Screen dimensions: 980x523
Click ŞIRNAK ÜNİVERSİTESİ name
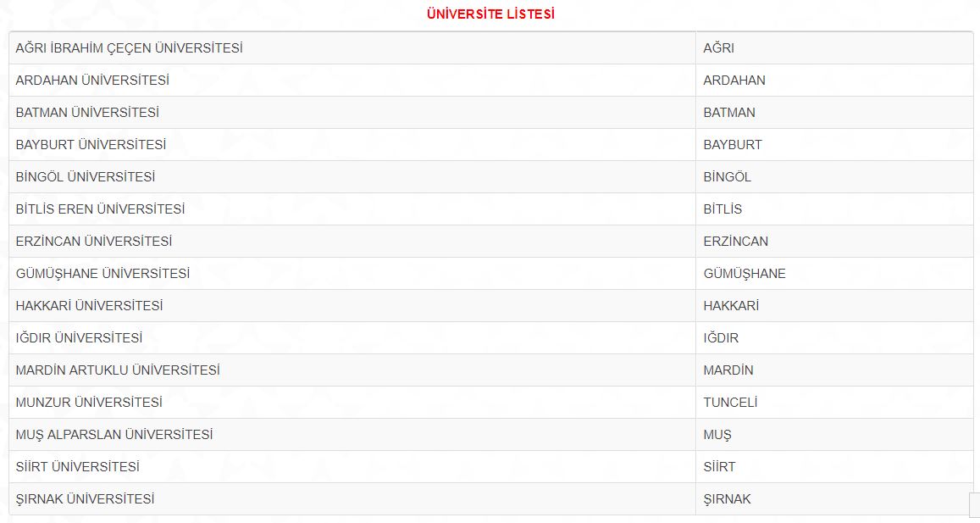[85, 499]
